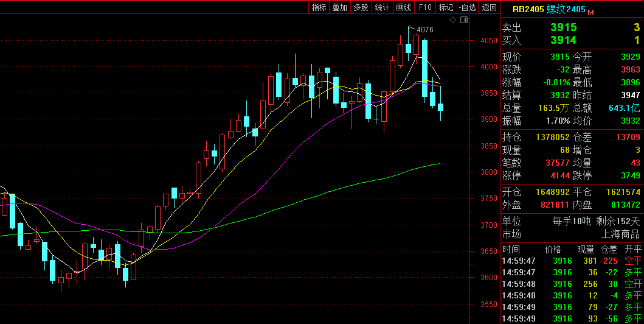Viewport: 644px width, 324px height.
Task: Remove from watchlist using -自选
Action: coord(467,7)
